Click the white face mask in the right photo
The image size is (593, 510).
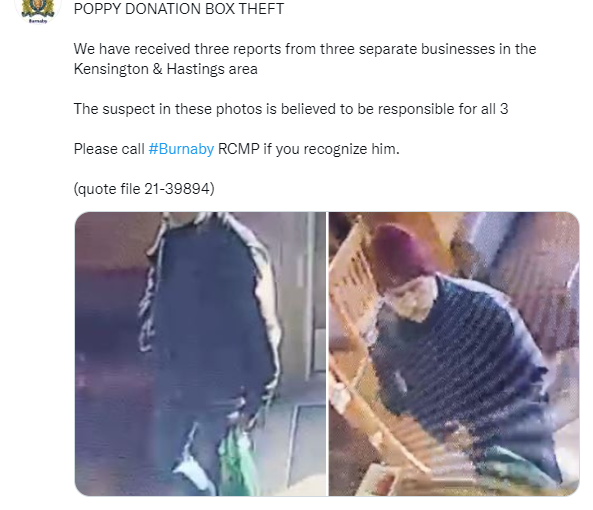[412, 302]
